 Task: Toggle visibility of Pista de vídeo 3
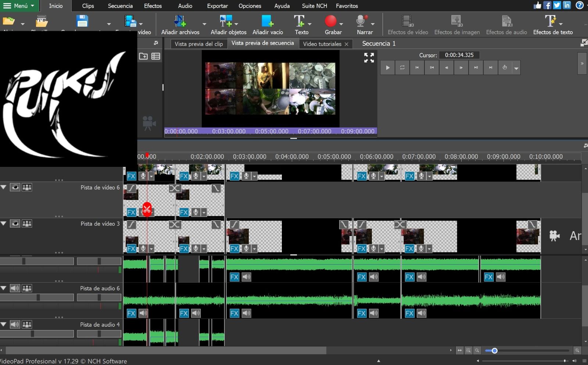click(x=15, y=223)
